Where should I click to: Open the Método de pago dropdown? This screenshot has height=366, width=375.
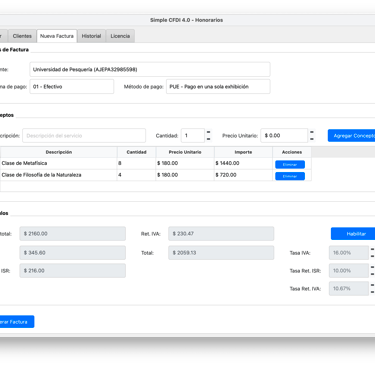[218, 87]
